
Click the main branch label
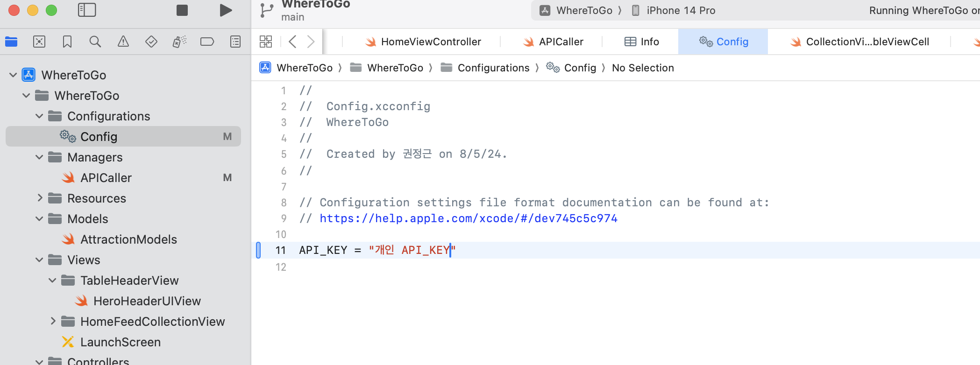point(293,17)
